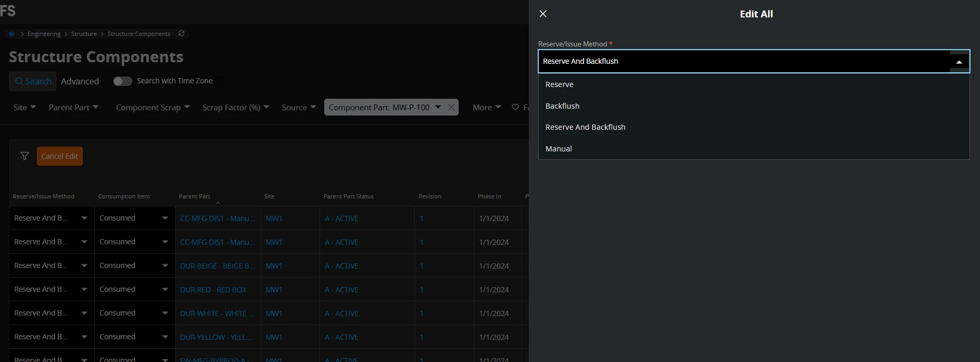This screenshot has width=980, height=362.
Task: Open Scrap Factor (%) filter dropdown
Action: [236, 107]
